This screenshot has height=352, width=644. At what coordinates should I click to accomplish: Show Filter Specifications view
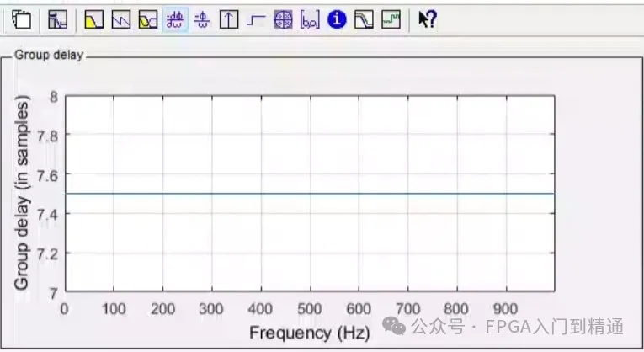click(x=57, y=19)
